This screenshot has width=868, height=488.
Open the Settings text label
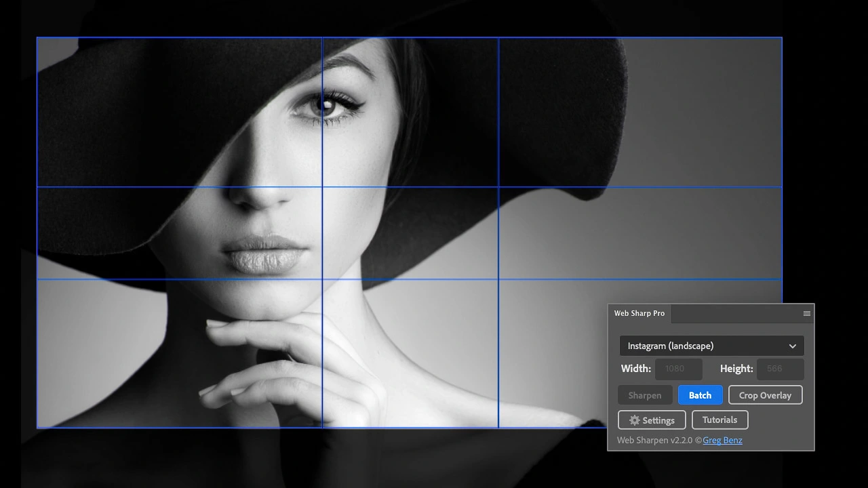pyautogui.click(x=658, y=420)
